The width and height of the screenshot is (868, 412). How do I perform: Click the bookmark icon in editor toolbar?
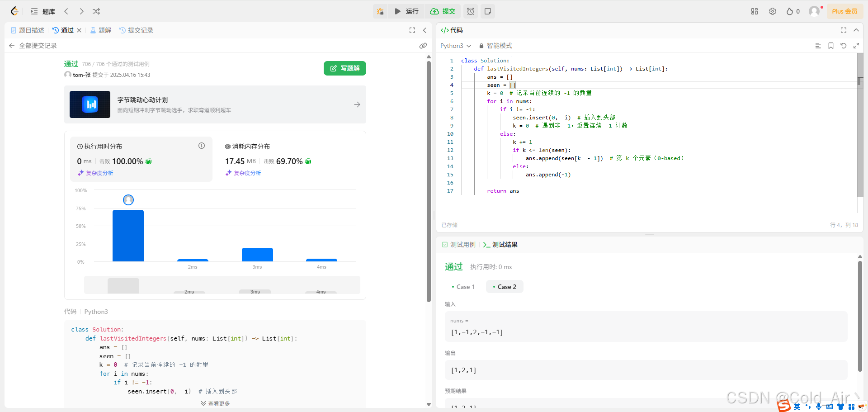coord(831,46)
